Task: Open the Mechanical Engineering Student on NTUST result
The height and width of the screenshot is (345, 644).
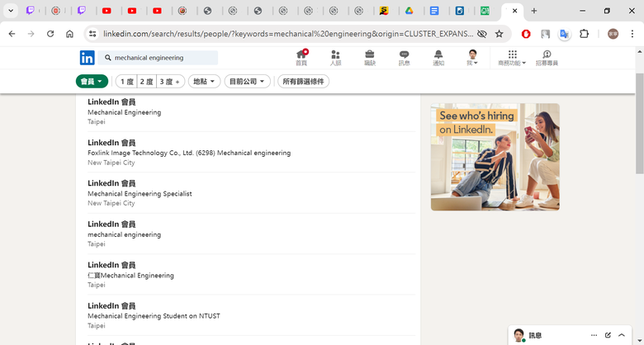Action: tap(251, 315)
